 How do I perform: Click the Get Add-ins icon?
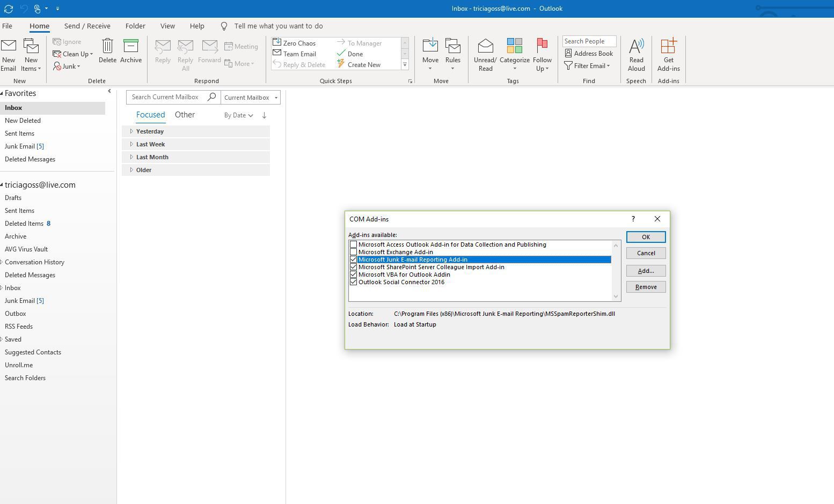tap(669, 46)
